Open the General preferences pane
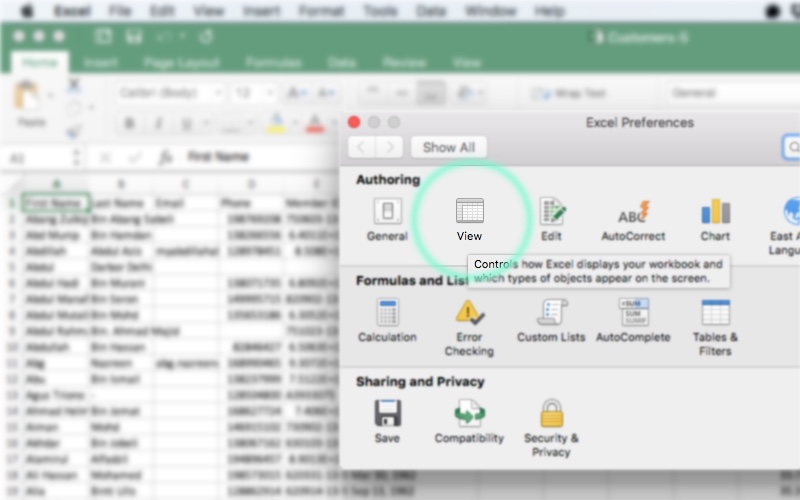 387,219
